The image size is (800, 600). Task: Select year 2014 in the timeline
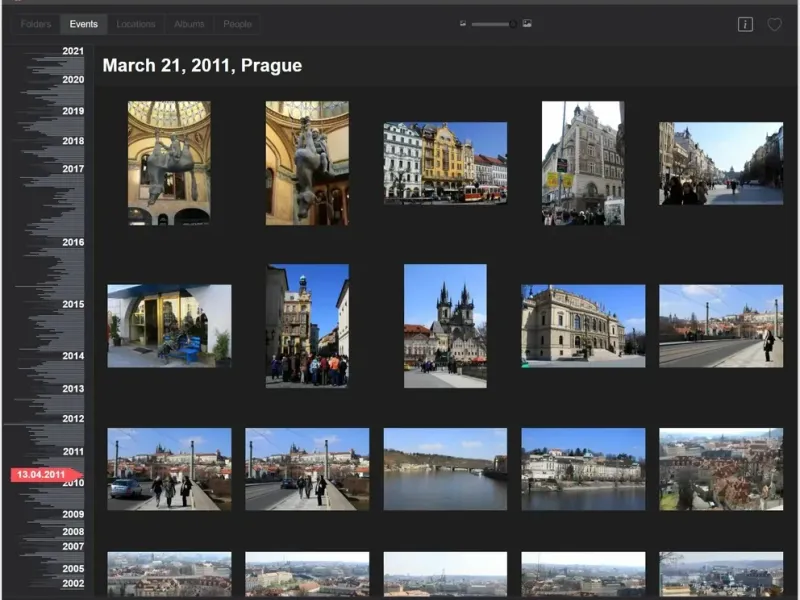click(x=72, y=355)
